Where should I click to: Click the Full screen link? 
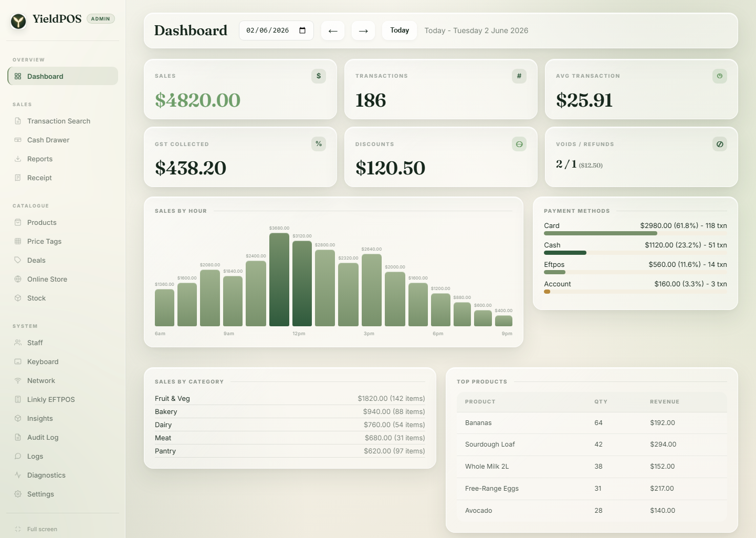(42, 529)
